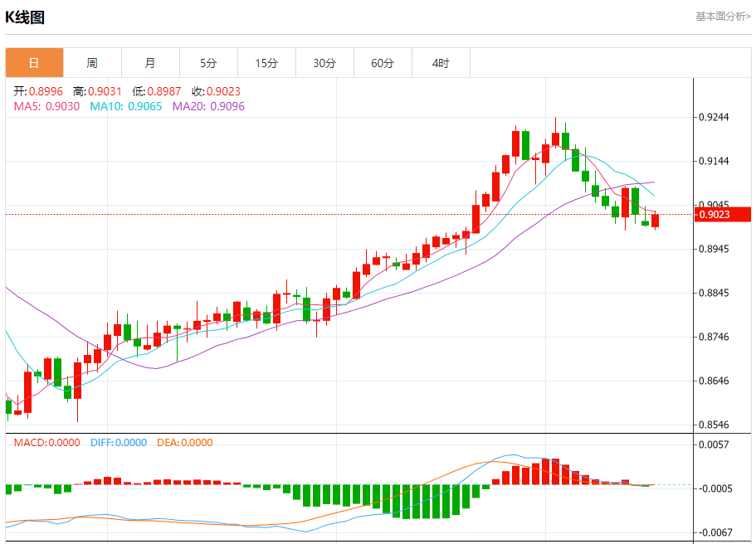
Task: Click the red 0.9023 current price label
Action: 722,215
